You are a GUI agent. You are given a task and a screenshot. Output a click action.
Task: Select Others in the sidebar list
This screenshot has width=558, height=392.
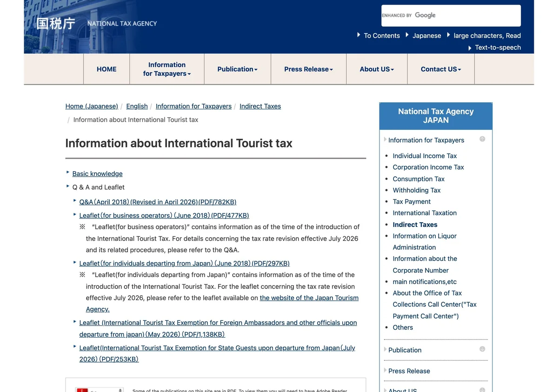[403, 327]
